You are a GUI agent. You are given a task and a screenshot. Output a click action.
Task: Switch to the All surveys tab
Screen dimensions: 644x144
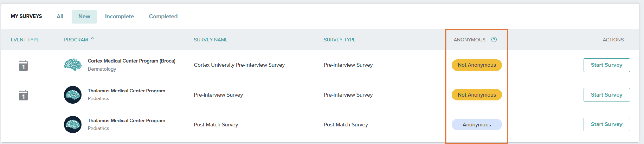[60, 17]
